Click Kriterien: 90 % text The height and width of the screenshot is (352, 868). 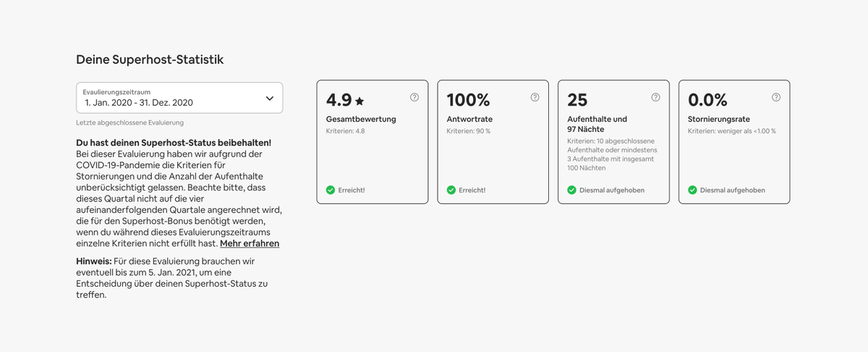[x=469, y=131]
